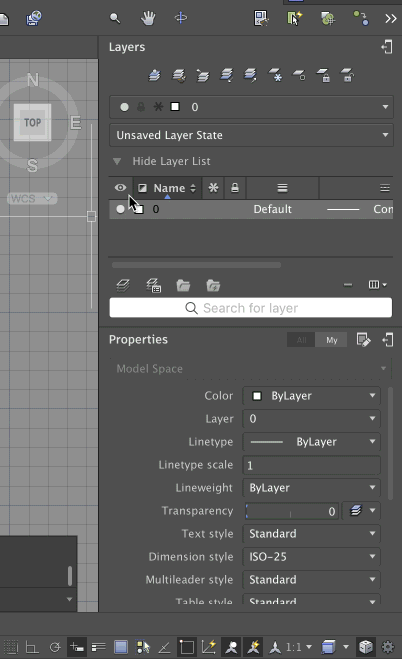Open the current layer dropdown showing 0
This screenshot has width=402, height=659.
coord(251,107)
